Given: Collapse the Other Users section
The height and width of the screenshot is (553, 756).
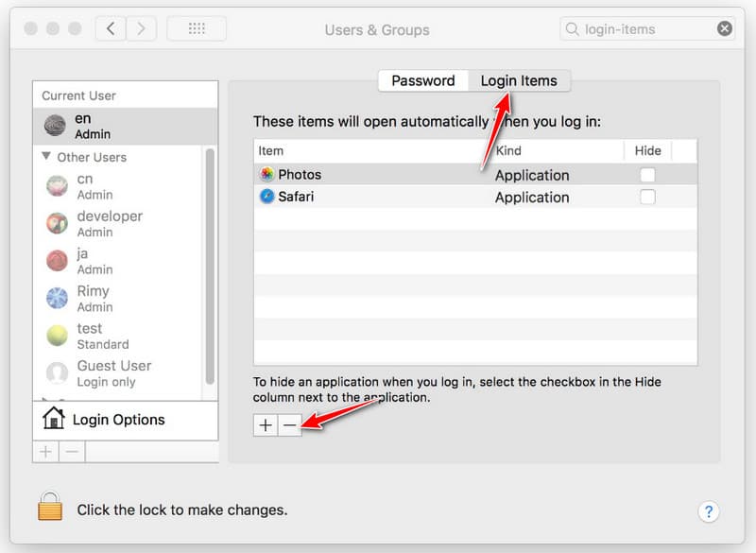Looking at the screenshot, I should pyautogui.click(x=48, y=157).
